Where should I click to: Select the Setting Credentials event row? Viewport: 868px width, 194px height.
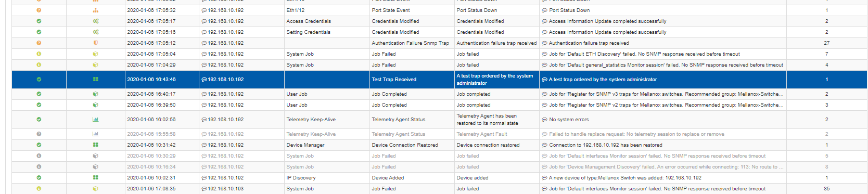point(439,32)
